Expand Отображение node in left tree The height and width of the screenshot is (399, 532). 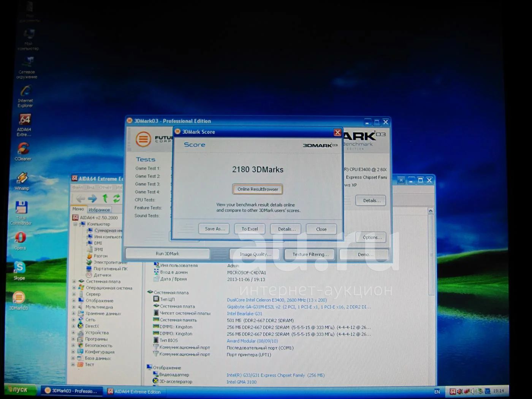click(x=74, y=301)
